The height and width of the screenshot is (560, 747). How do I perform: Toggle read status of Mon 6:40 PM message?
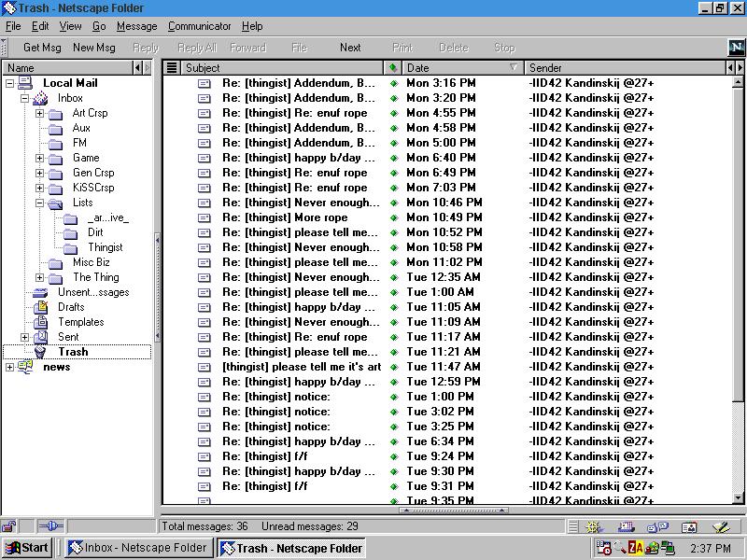pyautogui.click(x=393, y=158)
